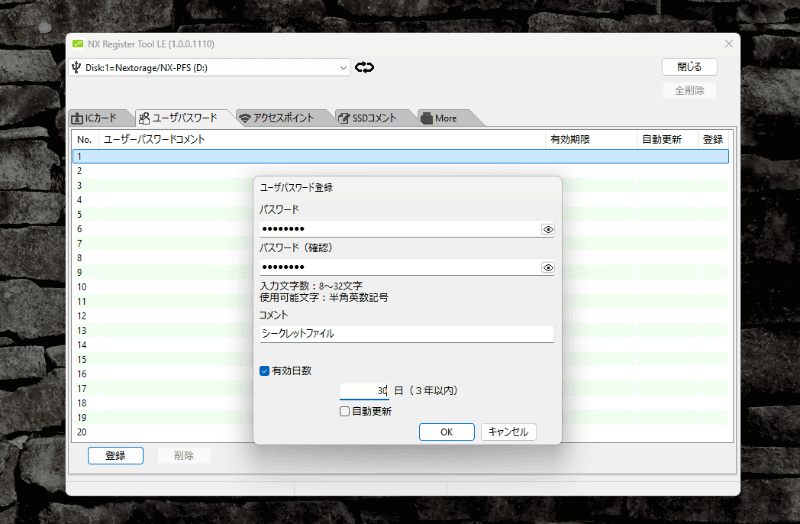Click the NX Register Tool app icon
800x524 pixels.
(78, 44)
